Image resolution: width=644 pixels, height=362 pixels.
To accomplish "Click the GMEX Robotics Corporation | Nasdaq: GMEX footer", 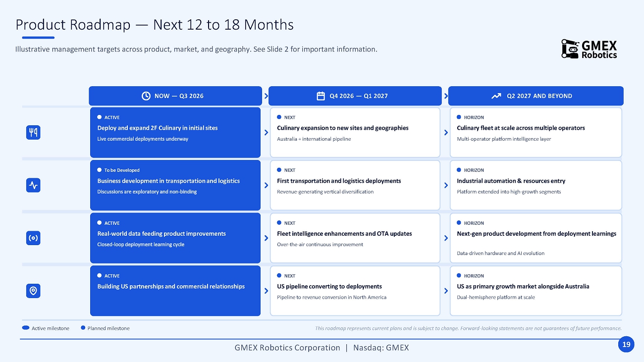I will (322, 348).
